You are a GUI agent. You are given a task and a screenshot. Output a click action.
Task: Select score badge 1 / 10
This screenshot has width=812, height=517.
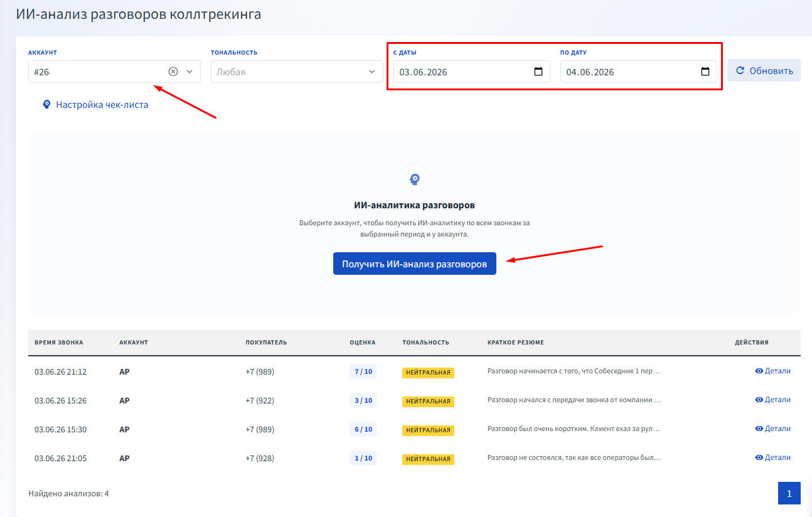[363, 458]
